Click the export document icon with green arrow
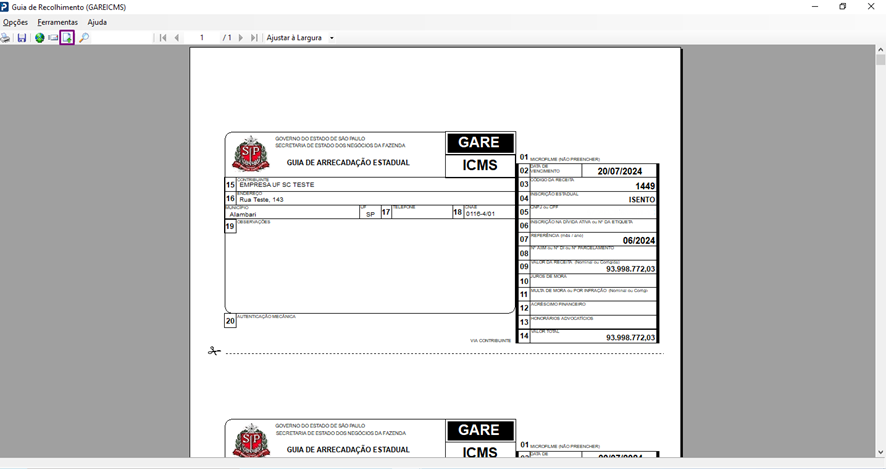 coord(67,38)
